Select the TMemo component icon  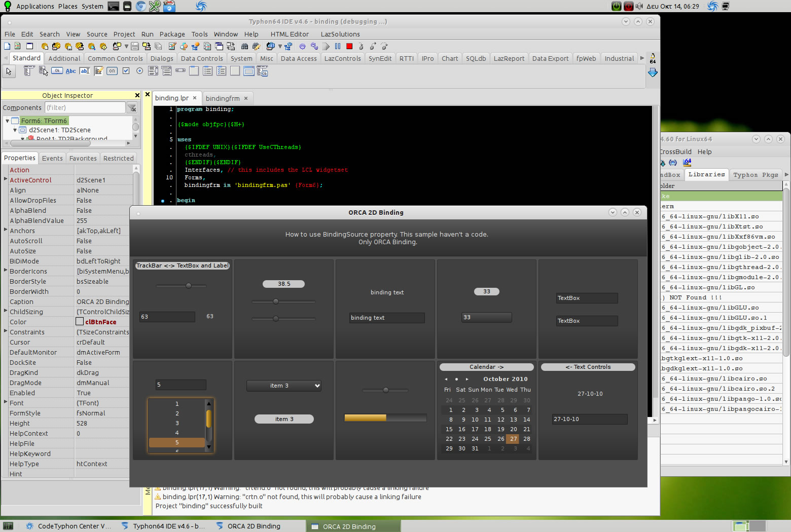pyautogui.click(x=98, y=71)
